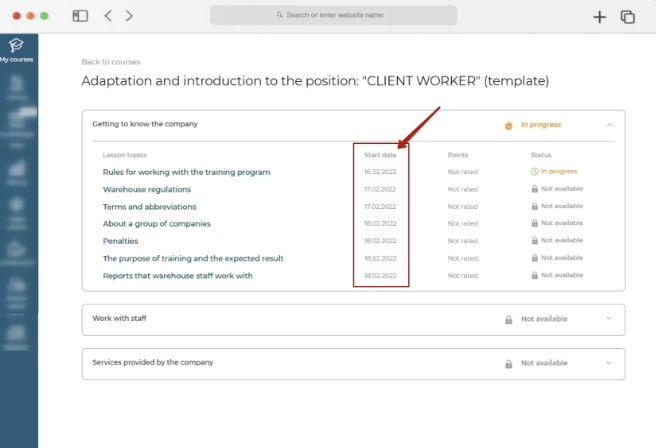Open My courses in the sidebar
Screen dimensions: 656x448
[x=16, y=50]
